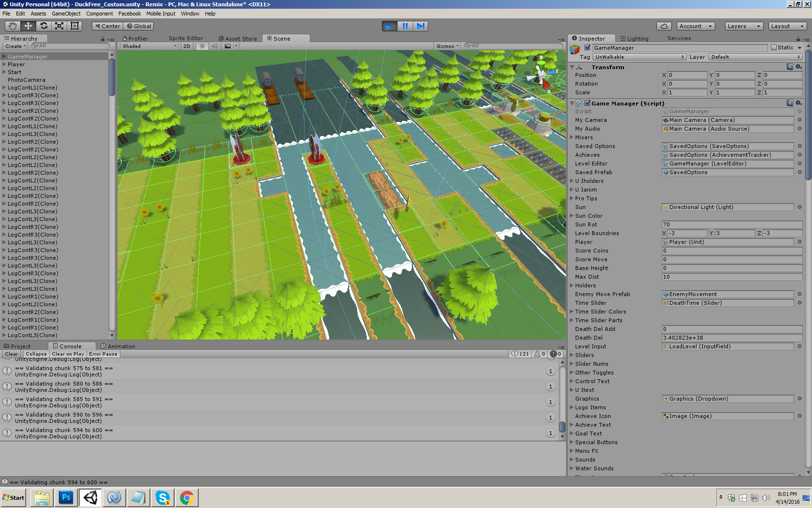
Task: Toggle Error Pause option
Action: [x=103, y=354]
